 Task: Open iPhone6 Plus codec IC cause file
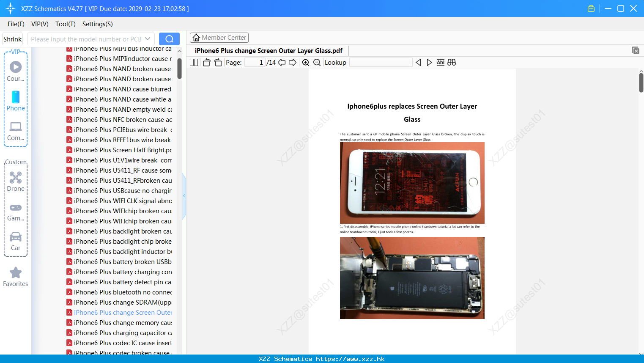pyautogui.click(x=119, y=343)
